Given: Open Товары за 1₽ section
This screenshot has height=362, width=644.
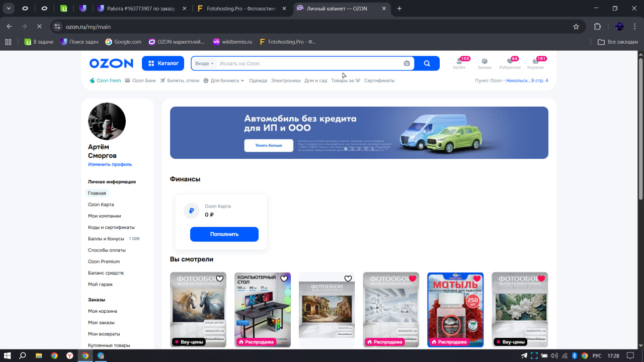Looking at the screenshot, I should coord(346,80).
